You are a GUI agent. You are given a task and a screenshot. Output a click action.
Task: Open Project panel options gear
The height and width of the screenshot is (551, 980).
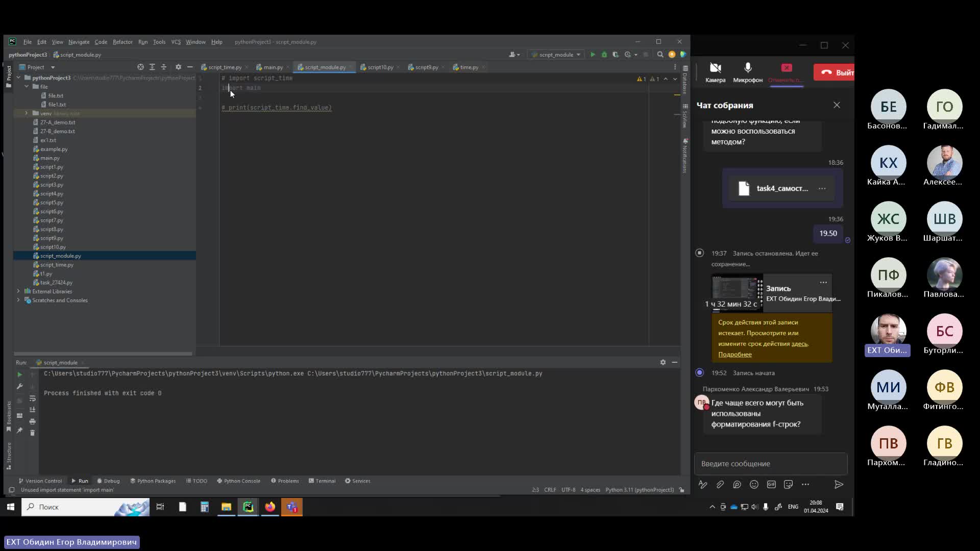pos(178,67)
